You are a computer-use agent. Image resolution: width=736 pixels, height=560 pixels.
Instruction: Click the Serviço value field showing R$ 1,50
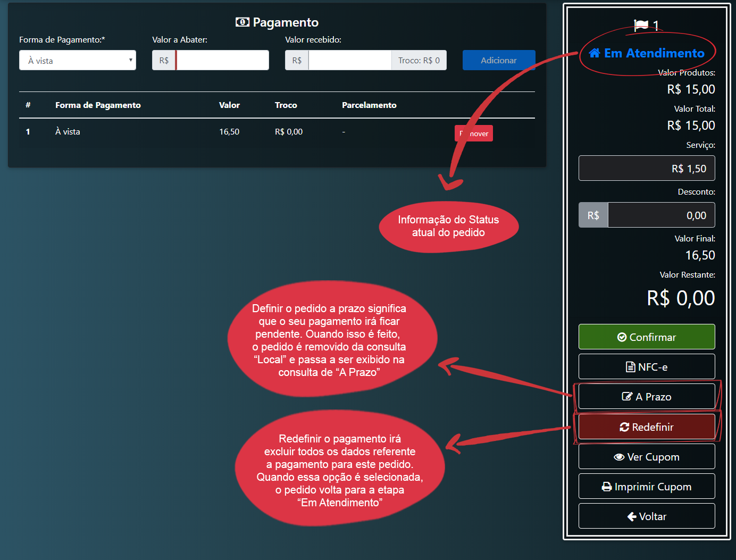[647, 169]
